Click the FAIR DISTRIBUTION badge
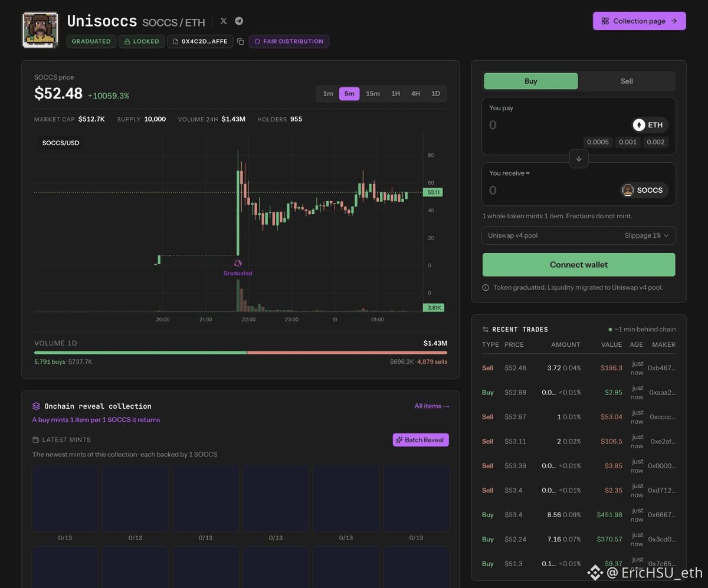708x588 pixels. (289, 41)
